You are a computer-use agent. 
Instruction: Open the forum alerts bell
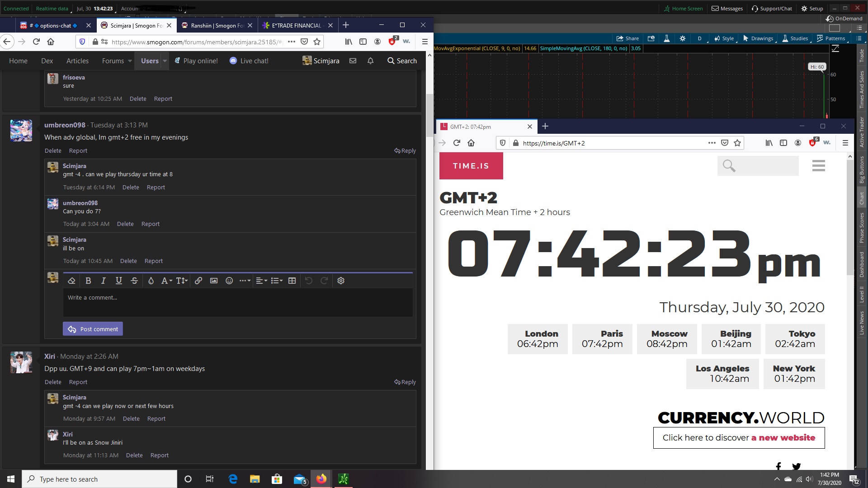pos(370,61)
